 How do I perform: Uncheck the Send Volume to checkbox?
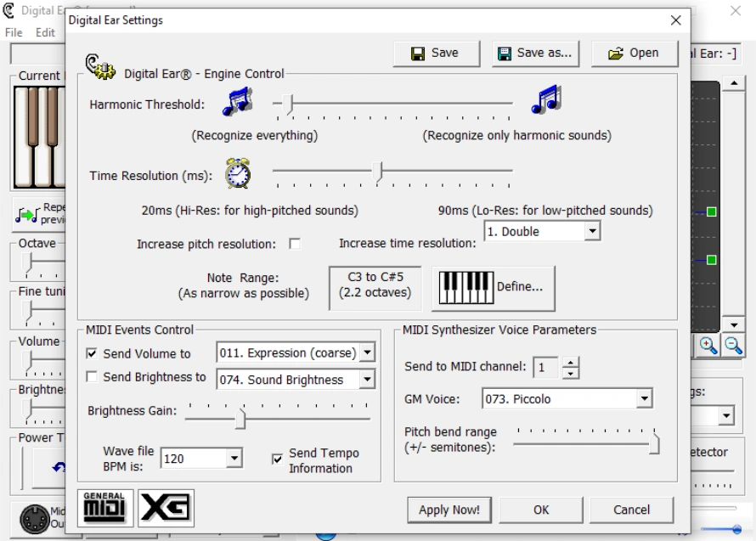(91, 353)
